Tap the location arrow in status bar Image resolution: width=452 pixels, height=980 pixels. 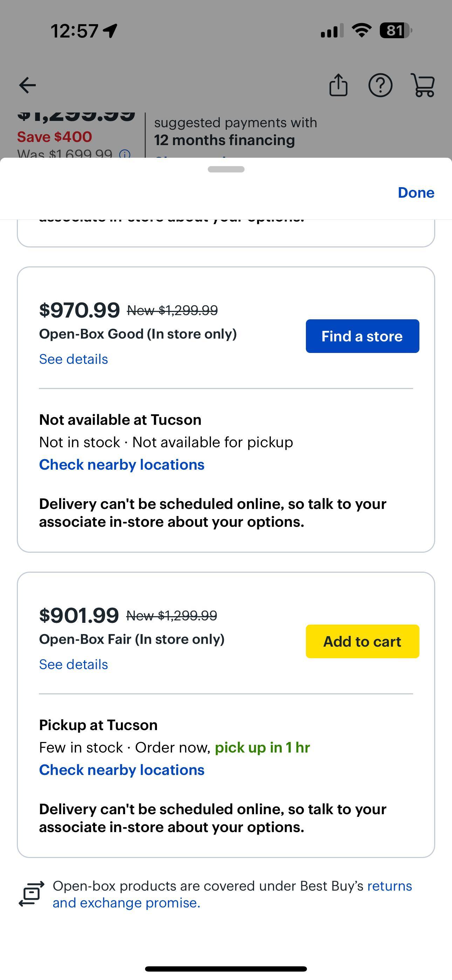point(110,31)
